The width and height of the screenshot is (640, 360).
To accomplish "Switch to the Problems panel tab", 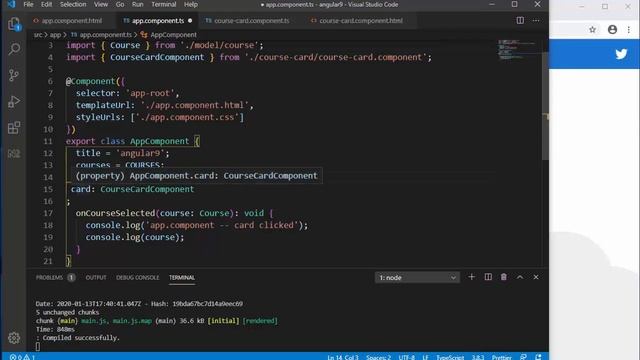I will (55, 278).
